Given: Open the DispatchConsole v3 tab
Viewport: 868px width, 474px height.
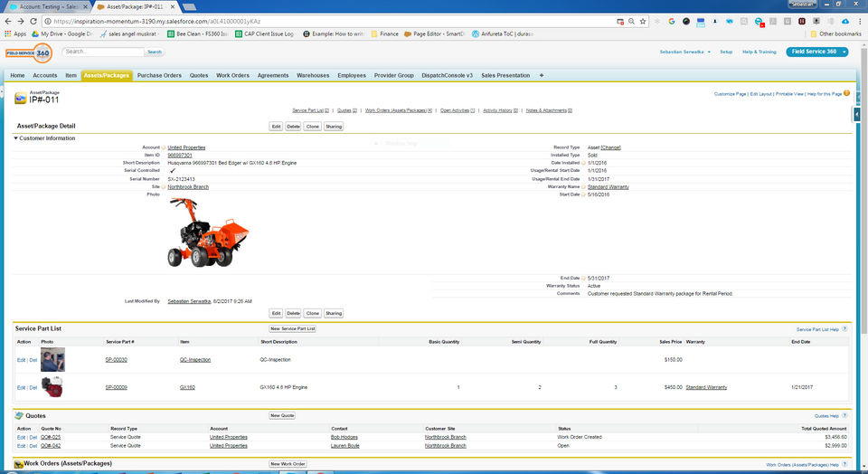Looking at the screenshot, I should tap(448, 75).
